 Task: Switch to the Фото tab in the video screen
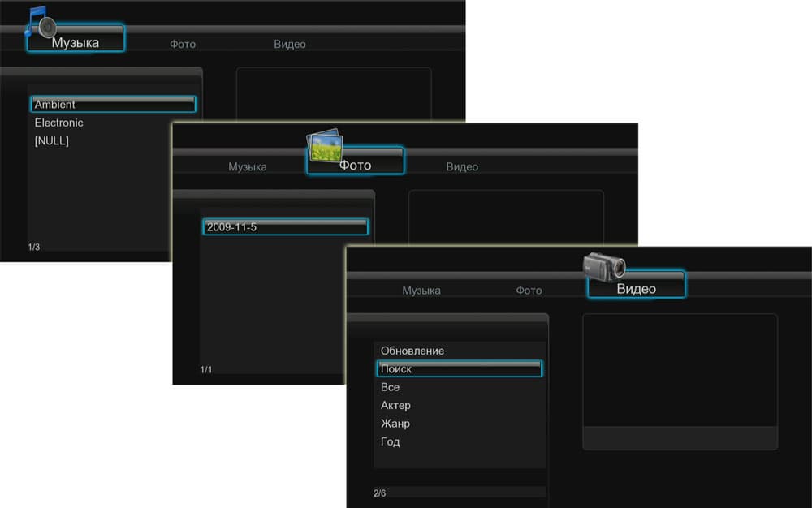pos(529,291)
